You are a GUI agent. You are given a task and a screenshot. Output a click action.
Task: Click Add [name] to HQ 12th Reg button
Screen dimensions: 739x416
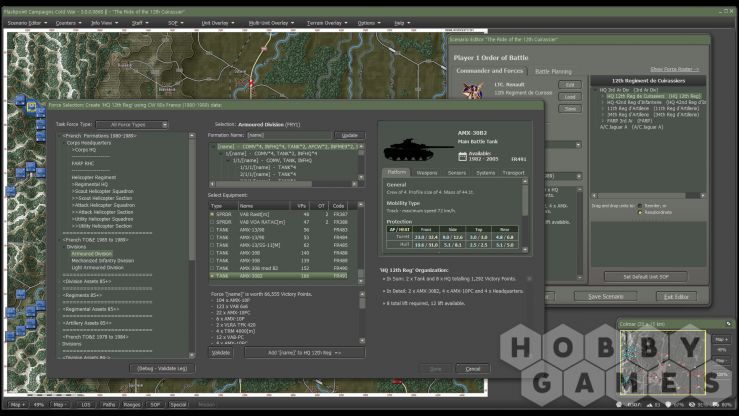[x=304, y=352]
